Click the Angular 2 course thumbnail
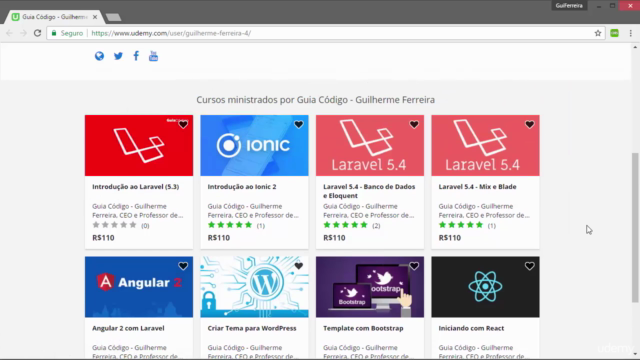 point(139,287)
